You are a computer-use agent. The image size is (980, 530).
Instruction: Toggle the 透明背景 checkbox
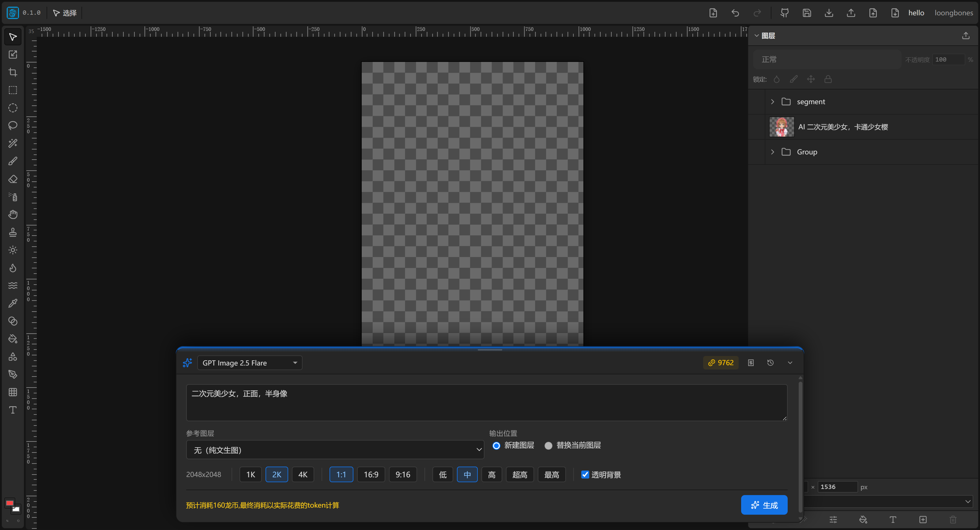click(585, 475)
